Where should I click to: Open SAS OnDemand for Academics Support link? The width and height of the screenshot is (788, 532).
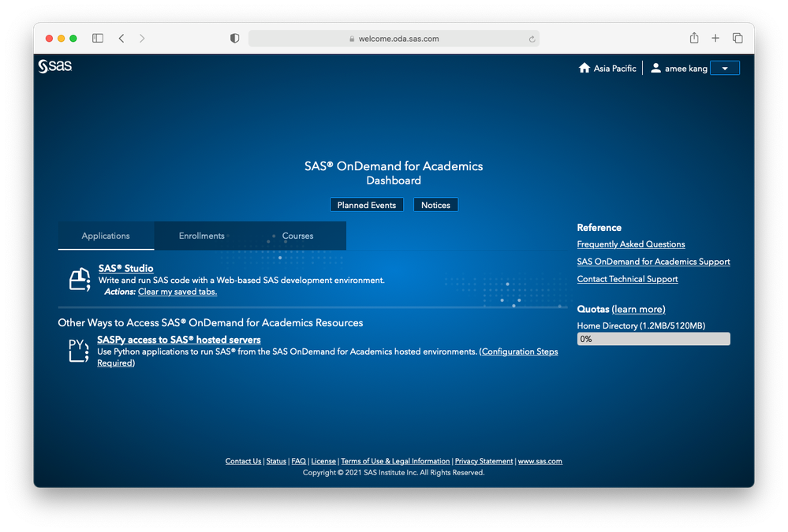point(653,262)
